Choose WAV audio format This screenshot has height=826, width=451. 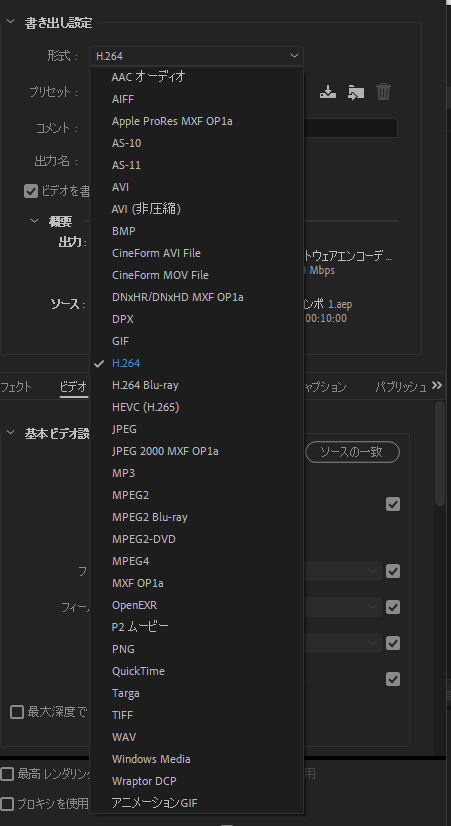(x=196, y=737)
